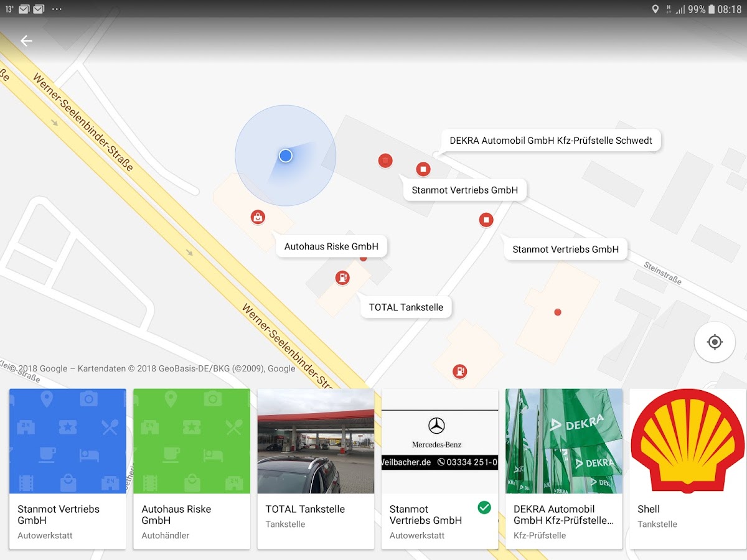Image resolution: width=747 pixels, height=560 pixels.
Task: Tap the battery icon in status bar
Action: pos(712,9)
